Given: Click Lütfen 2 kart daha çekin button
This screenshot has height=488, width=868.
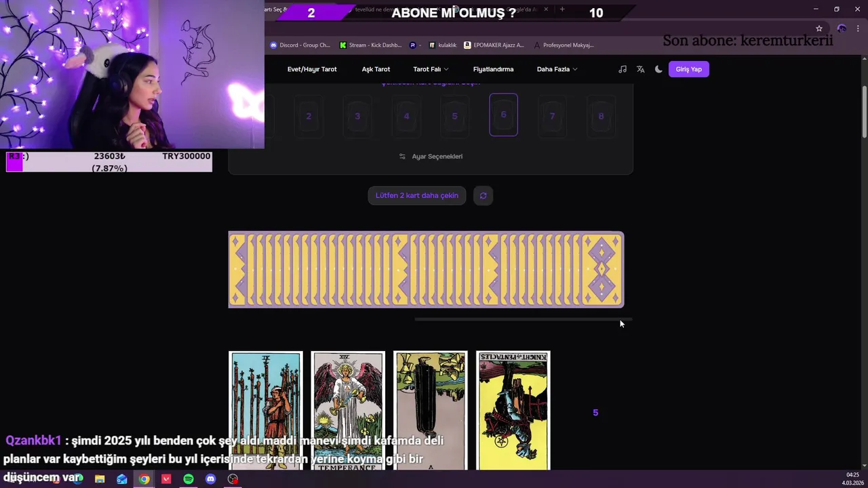Looking at the screenshot, I should tap(417, 196).
